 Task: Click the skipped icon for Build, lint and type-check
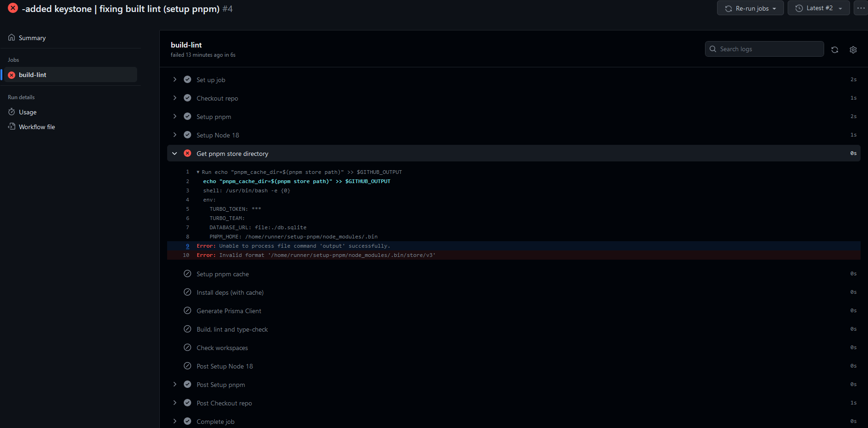coord(187,329)
